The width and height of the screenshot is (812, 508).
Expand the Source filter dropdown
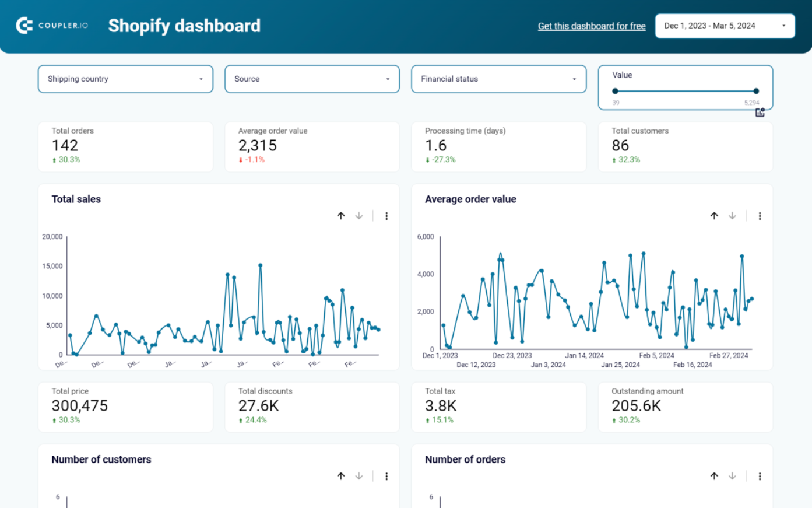[x=312, y=79]
